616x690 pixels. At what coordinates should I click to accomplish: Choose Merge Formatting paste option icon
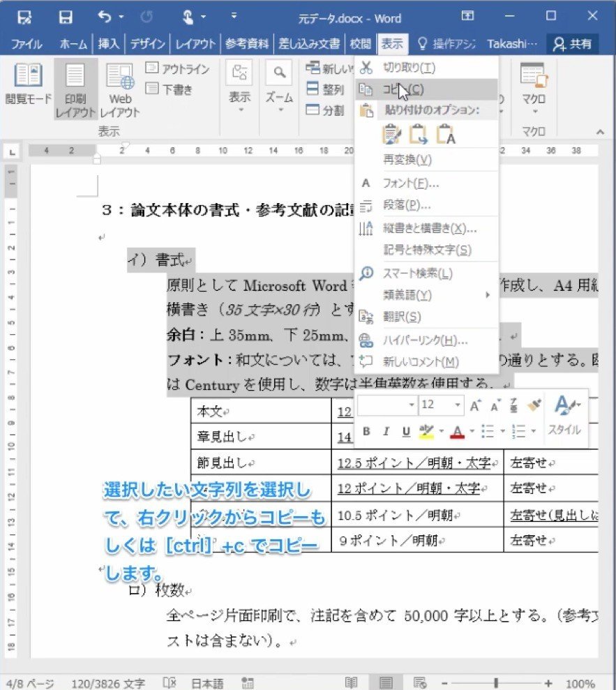point(418,135)
